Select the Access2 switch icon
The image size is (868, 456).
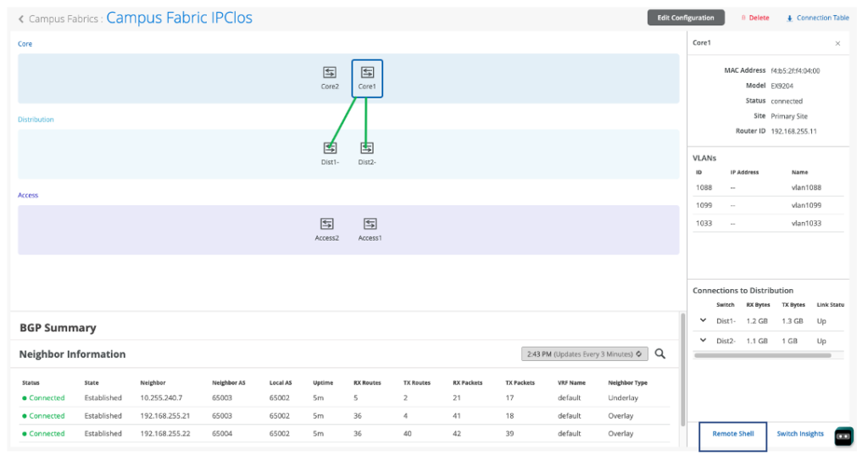pyautogui.click(x=326, y=224)
